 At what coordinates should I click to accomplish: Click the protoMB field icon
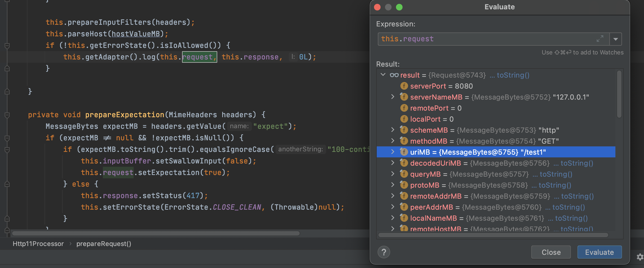(x=404, y=185)
